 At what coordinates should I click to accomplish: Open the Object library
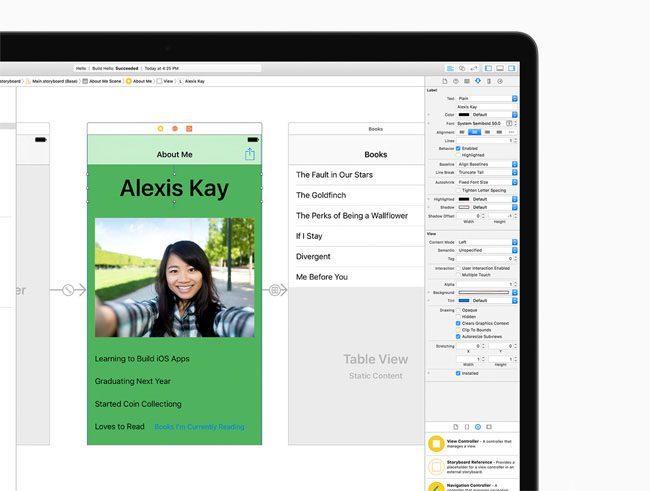(x=478, y=427)
